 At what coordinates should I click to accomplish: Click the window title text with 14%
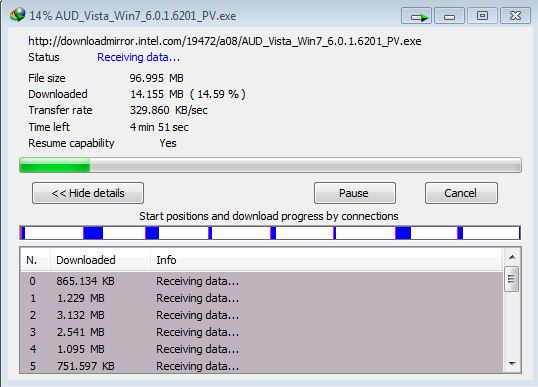point(133,16)
